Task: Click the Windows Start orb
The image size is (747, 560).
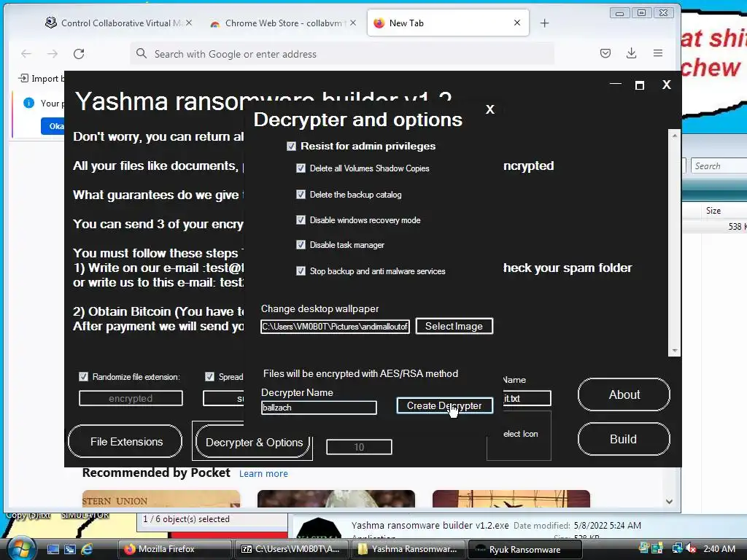Action: coord(20,549)
